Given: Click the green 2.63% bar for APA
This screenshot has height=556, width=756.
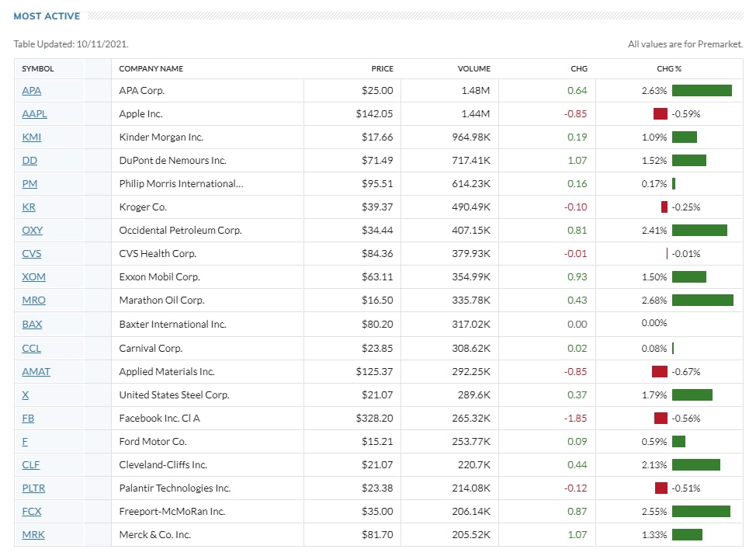Looking at the screenshot, I should [x=702, y=91].
